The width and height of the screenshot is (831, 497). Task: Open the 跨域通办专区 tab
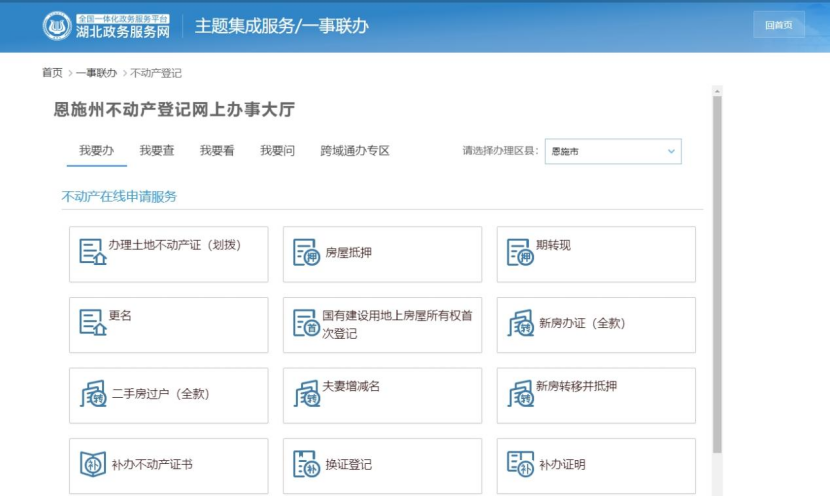pos(355,151)
